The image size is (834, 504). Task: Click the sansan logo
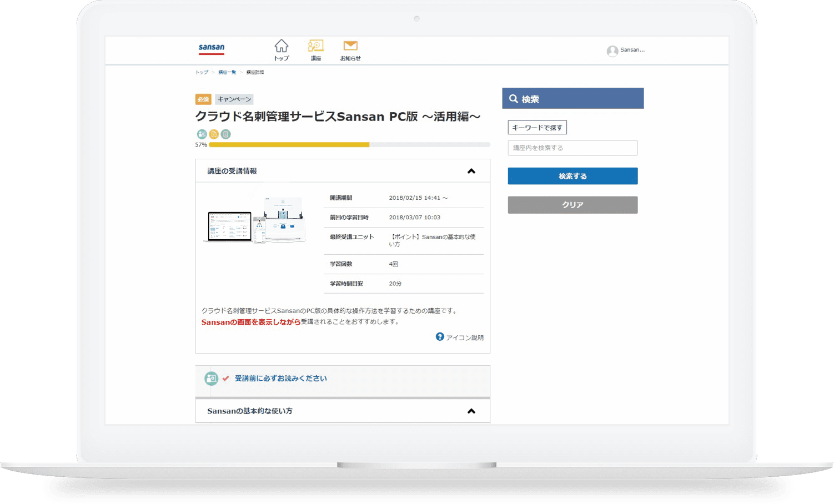pos(212,49)
